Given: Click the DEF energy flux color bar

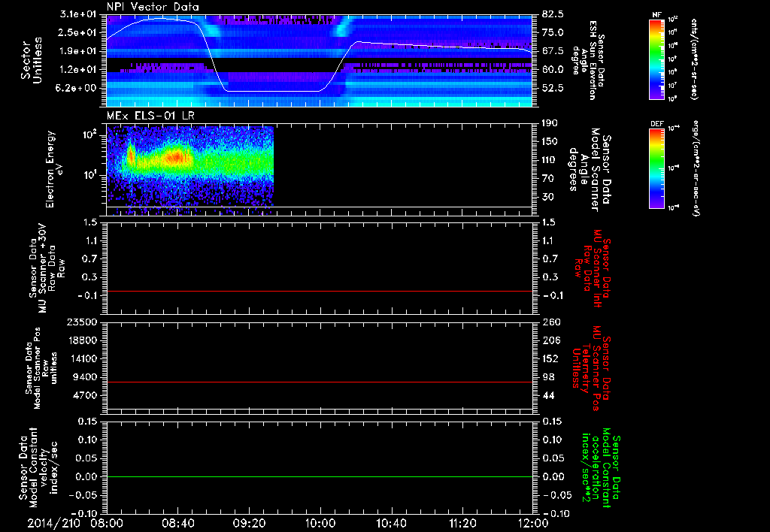Looking at the screenshot, I should 657,168.
